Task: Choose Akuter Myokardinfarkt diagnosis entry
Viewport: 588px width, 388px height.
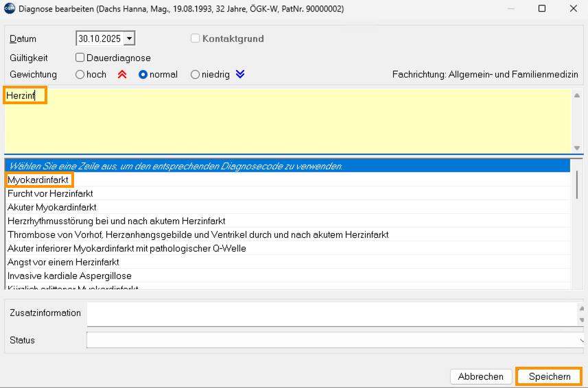Action: tap(52, 207)
